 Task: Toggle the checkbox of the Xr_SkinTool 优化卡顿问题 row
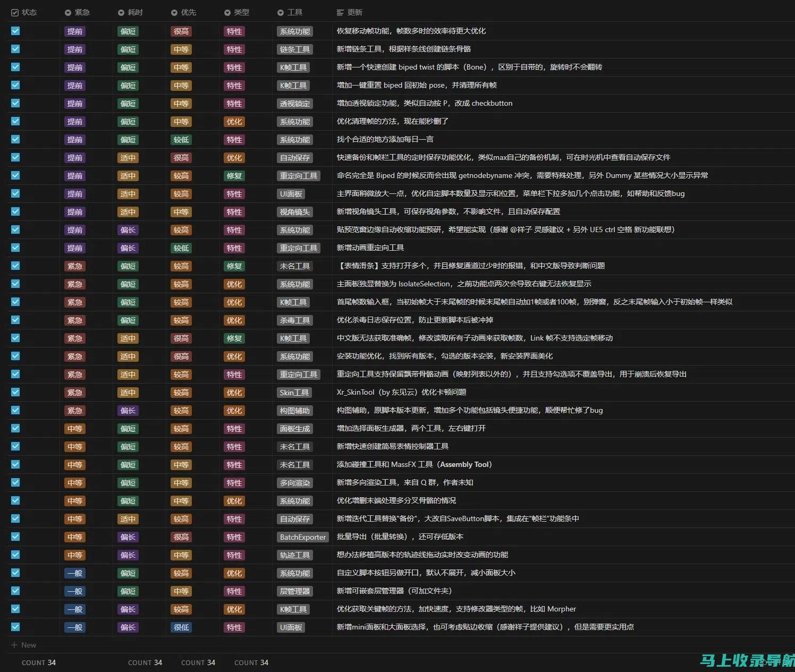[15, 392]
